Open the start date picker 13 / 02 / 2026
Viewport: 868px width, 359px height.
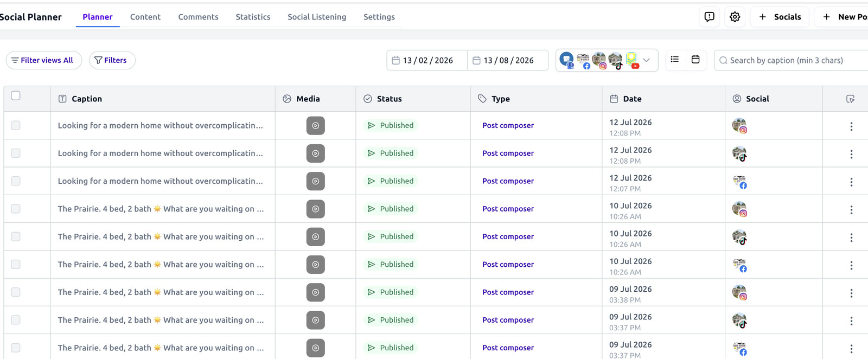click(x=427, y=60)
